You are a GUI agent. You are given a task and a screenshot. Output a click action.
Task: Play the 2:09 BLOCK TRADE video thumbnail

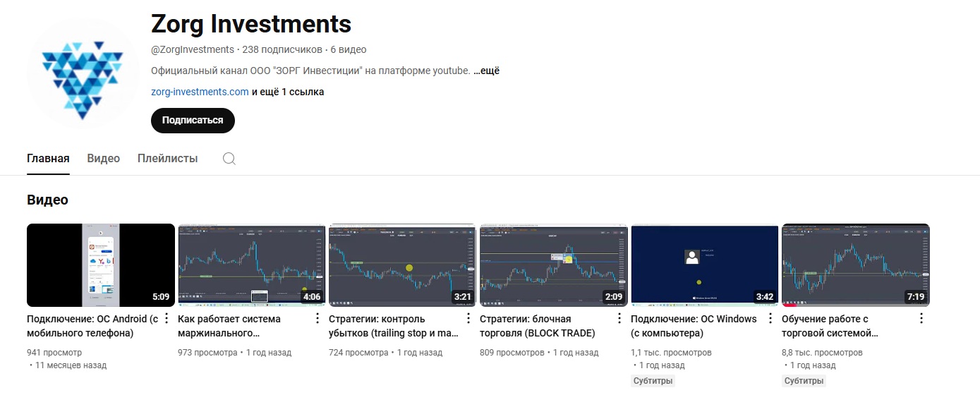[554, 265]
